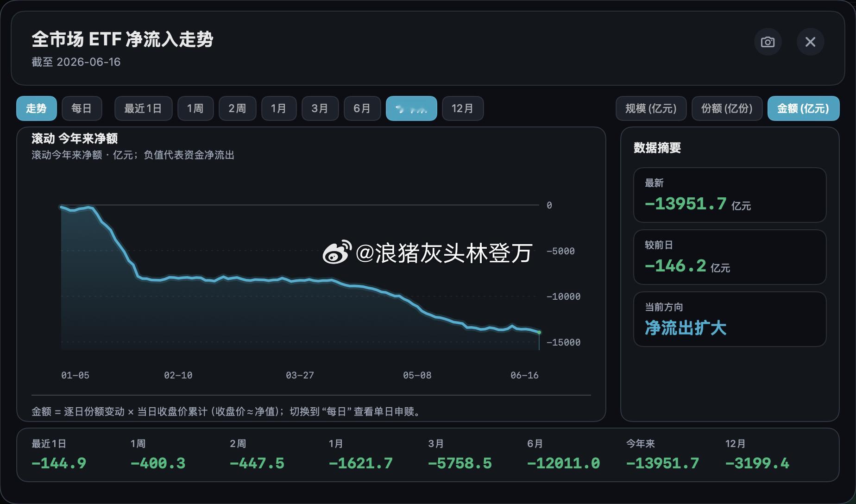Switch metric to 金额 (亿元)
The width and height of the screenshot is (856, 504).
pyautogui.click(x=803, y=108)
